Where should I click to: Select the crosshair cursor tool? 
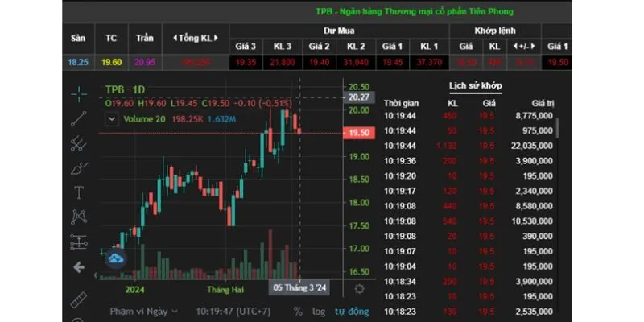coord(78,94)
